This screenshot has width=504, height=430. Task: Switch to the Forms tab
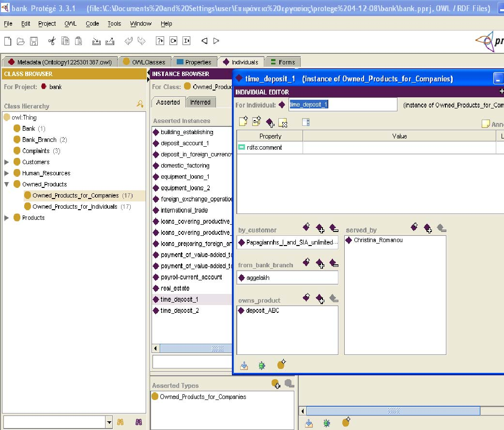point(283,62)
